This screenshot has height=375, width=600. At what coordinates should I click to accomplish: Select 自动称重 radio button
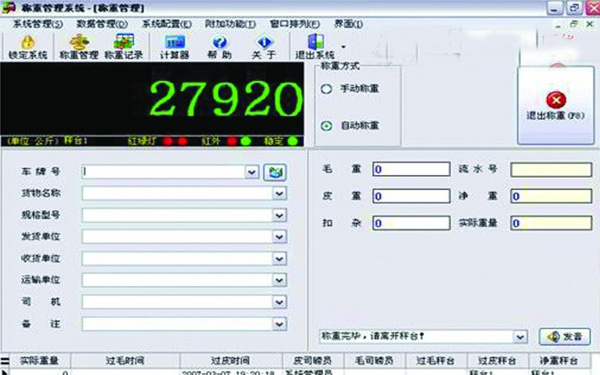[326, 126]
